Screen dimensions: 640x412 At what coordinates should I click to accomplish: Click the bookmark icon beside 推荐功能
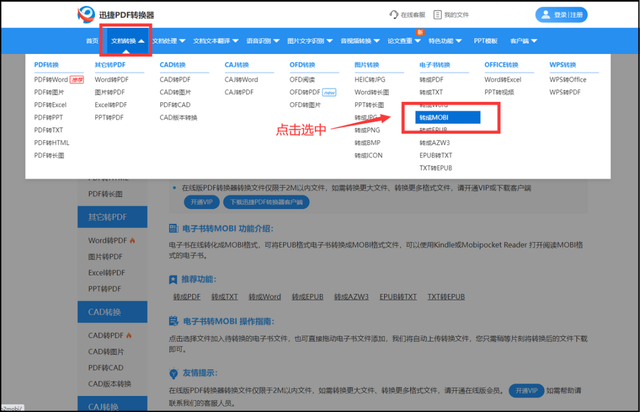(173, 279)
